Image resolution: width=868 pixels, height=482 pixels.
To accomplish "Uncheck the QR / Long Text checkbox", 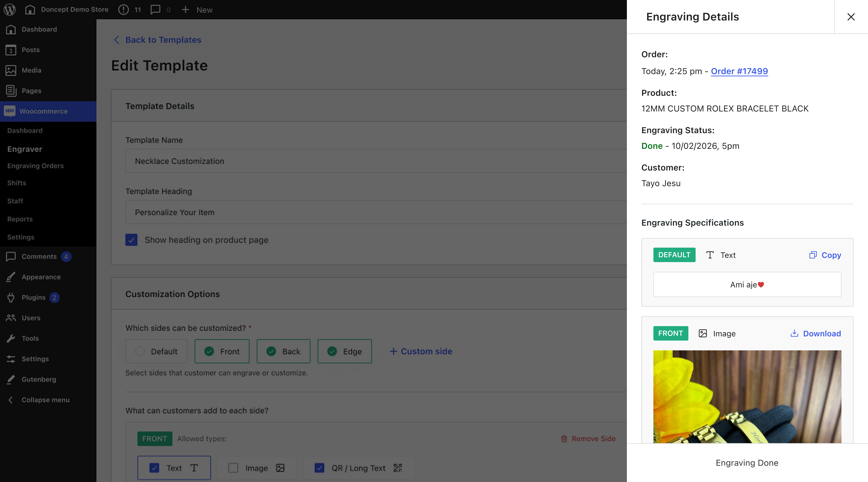I will point(319,468).
